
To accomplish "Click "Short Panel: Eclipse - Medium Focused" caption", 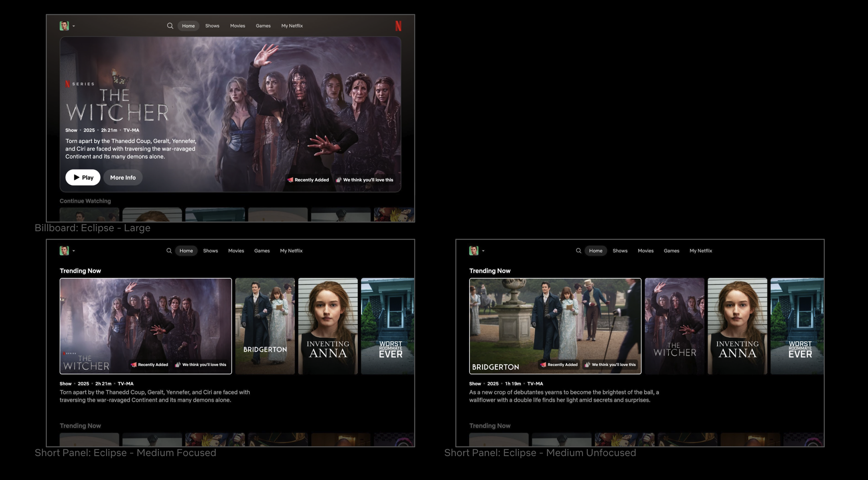I will click(x=126, y=453).
